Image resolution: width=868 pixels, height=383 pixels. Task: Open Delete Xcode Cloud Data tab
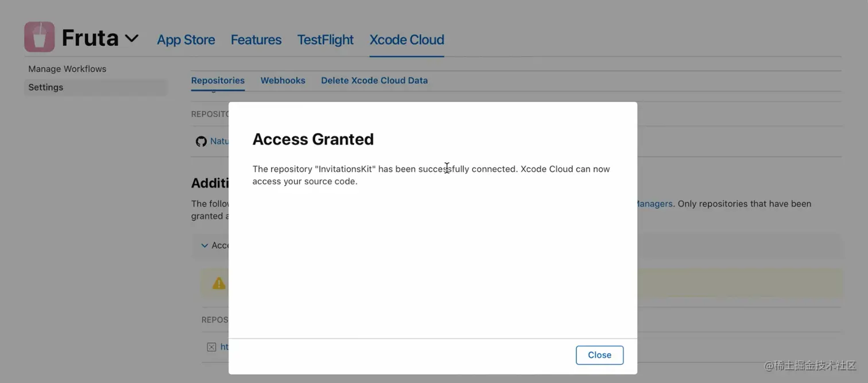pyautogui.click(x=374, y=80)
